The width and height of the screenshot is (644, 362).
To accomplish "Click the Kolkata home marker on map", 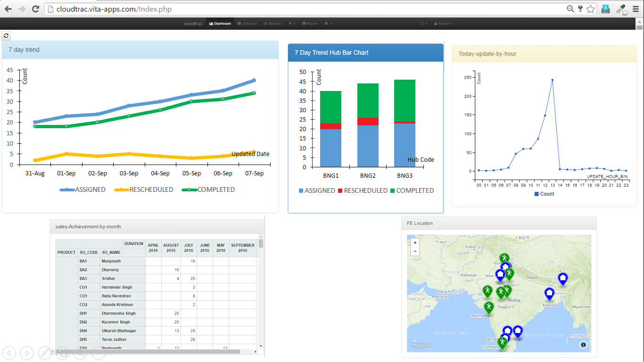I will click(x=549, y=294).
